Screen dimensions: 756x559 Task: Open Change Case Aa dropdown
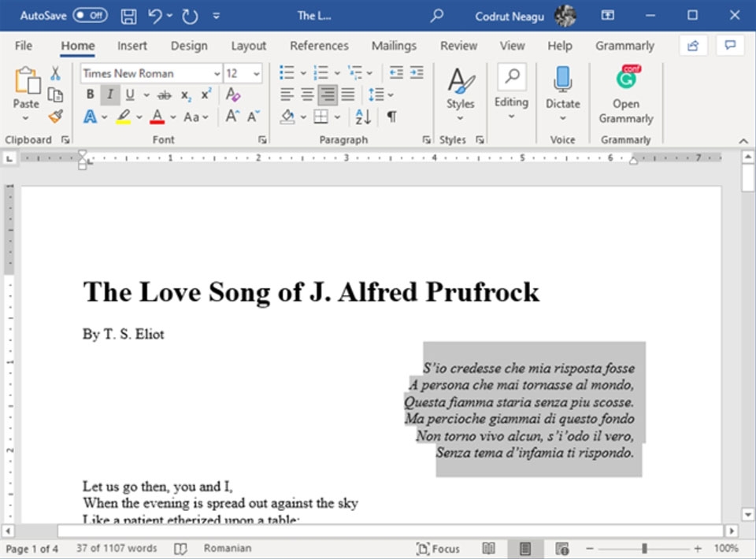click(x=196, y=117)
